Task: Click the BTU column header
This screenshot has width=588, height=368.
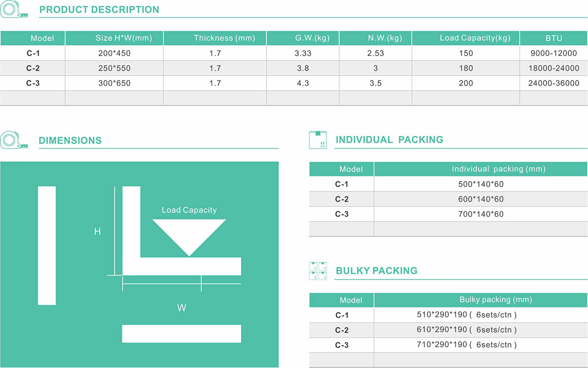Action: (x=554, y=38)
